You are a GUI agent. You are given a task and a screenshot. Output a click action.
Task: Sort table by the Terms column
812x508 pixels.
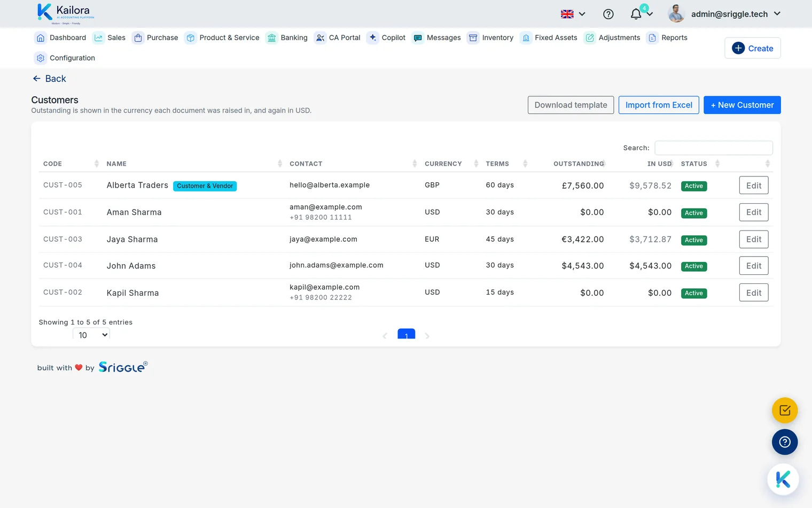tap(506, 164)
